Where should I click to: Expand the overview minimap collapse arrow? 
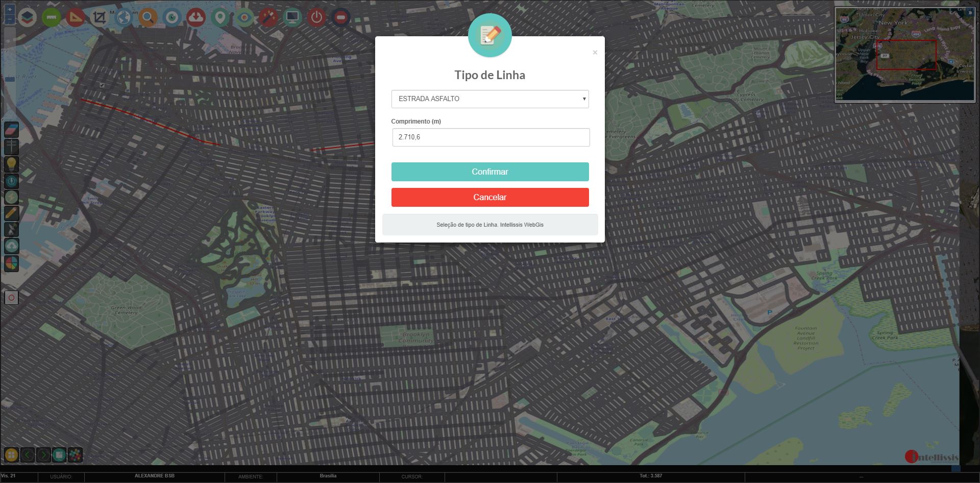970,12
